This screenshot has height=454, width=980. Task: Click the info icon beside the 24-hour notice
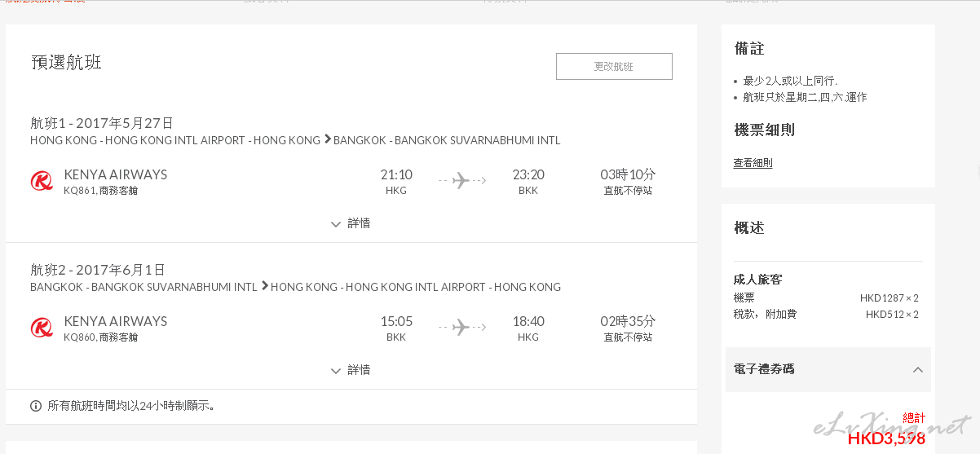click(36, 405)
